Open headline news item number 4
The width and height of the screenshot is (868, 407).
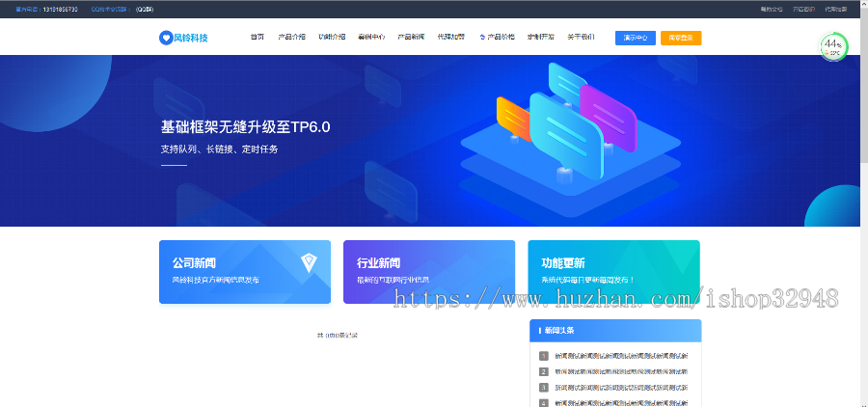click(x=614, y=402)
